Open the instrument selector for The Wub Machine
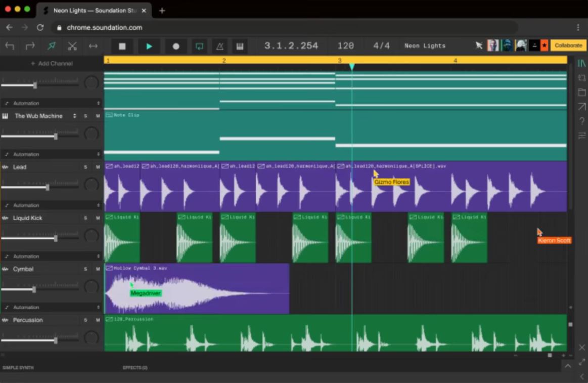This screenshot has height=383, width=588. (73, 116)
